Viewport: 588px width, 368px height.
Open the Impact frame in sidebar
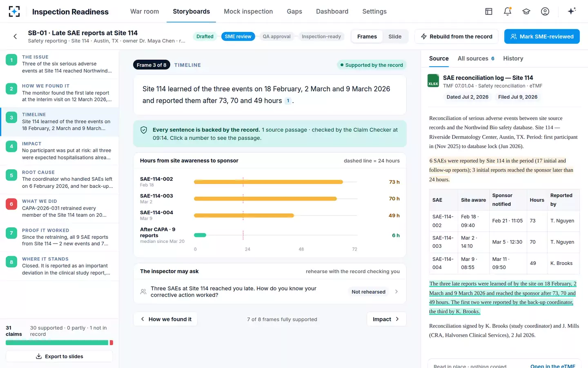click(x=60, y=150)
